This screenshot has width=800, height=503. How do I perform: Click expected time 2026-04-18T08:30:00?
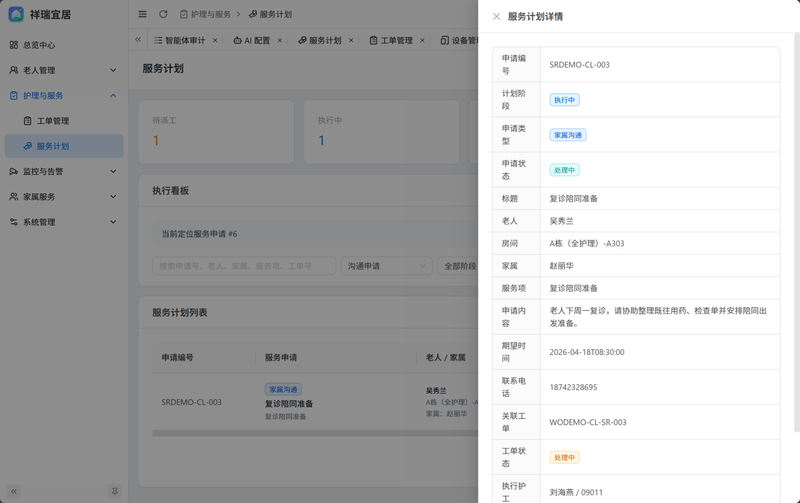pyautogui.click(x=587, y=352)
